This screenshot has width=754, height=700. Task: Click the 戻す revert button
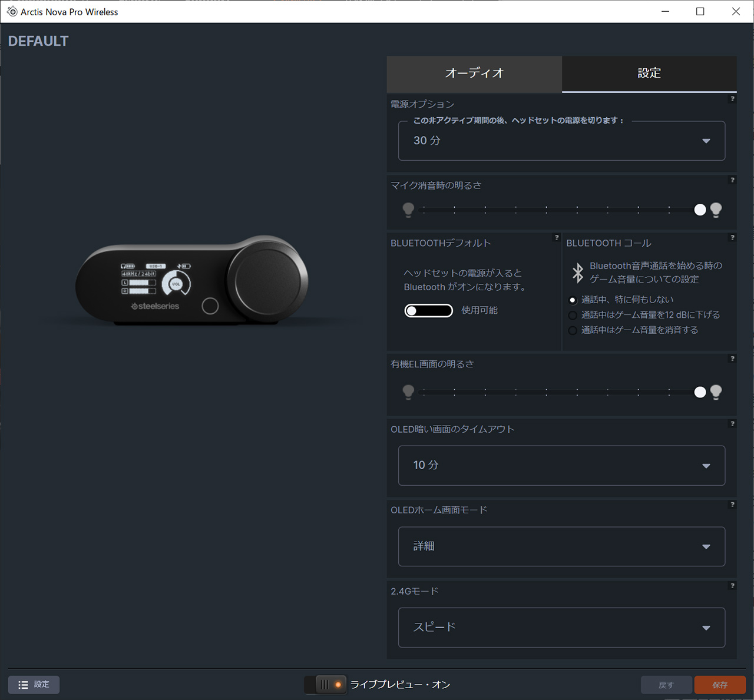click(x=666, y=685)
